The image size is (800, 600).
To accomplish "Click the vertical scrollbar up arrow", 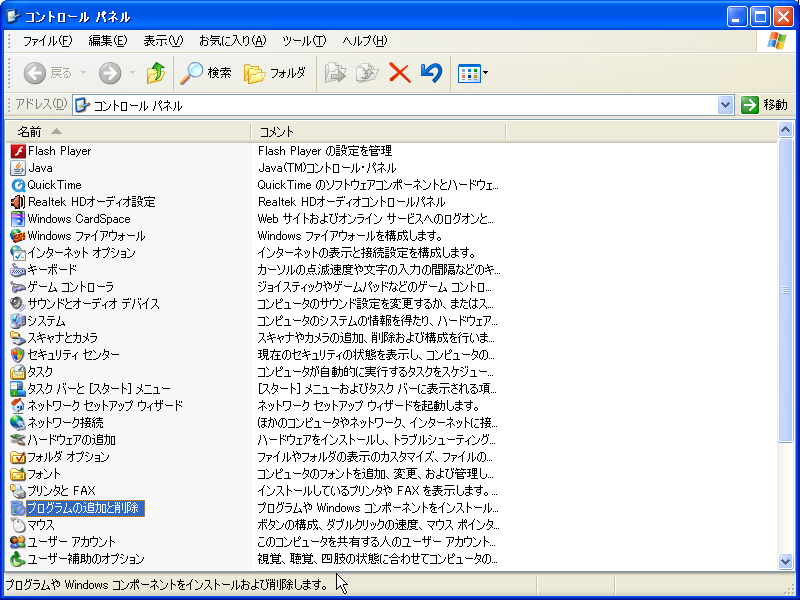I will [786, 130].
